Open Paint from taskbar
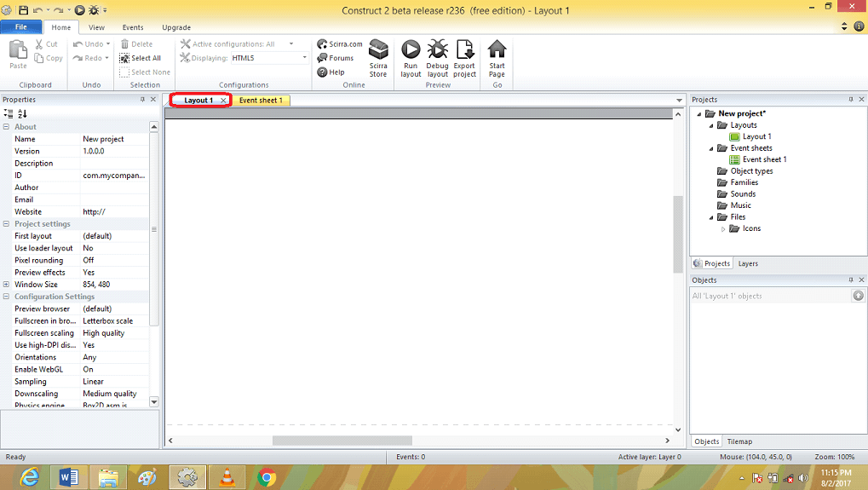This screenshot has width=868, height=490. tap(147, 477)
